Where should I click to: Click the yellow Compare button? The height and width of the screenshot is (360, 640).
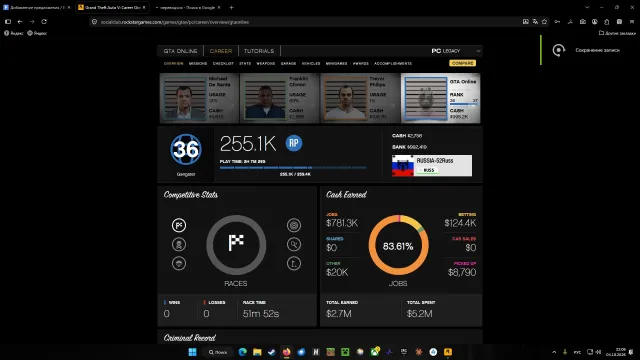[462, 63]
